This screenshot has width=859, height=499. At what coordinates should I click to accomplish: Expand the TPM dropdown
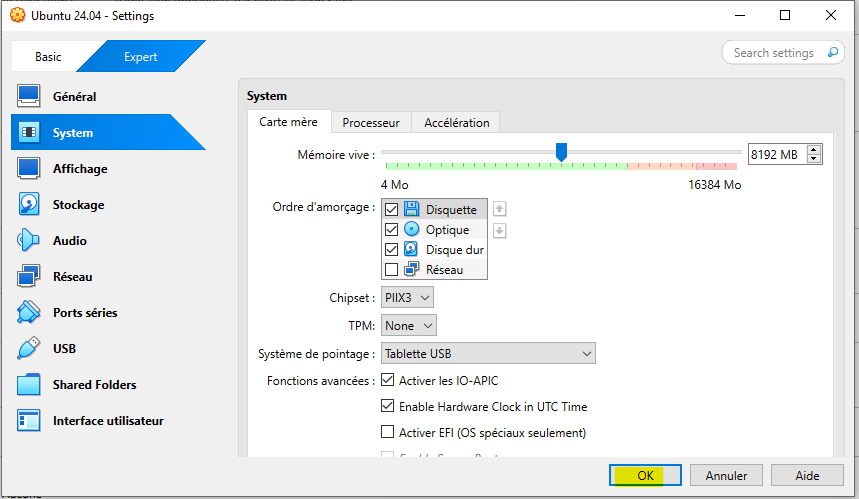click(x=409, y=326)
